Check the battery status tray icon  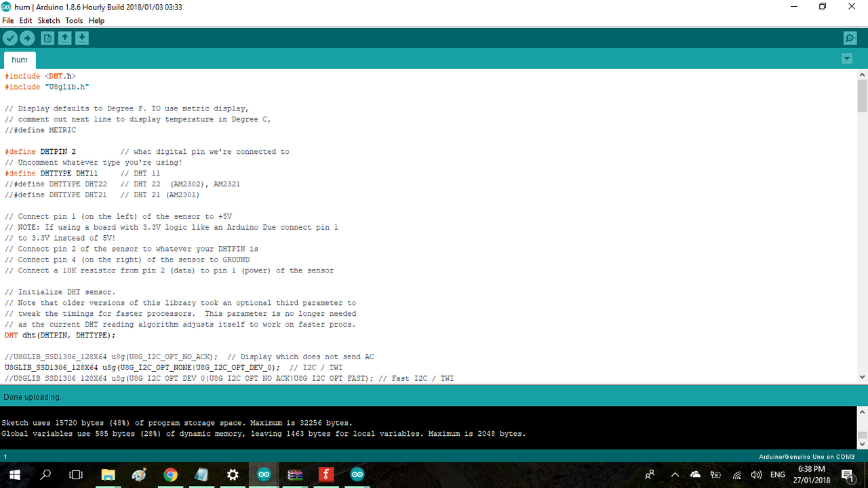coord(715,474)
